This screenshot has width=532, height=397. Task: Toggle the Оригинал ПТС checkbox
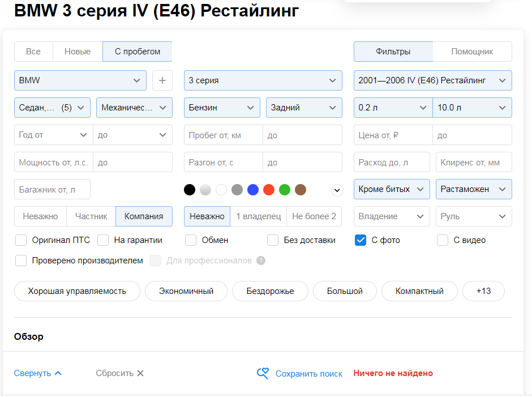point(21,240)
